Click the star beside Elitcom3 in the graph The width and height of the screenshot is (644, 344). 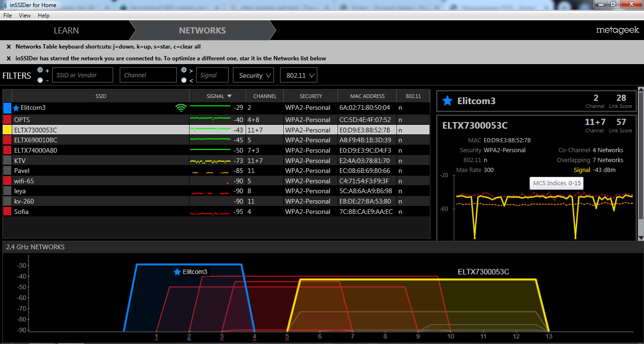point(177,272)
